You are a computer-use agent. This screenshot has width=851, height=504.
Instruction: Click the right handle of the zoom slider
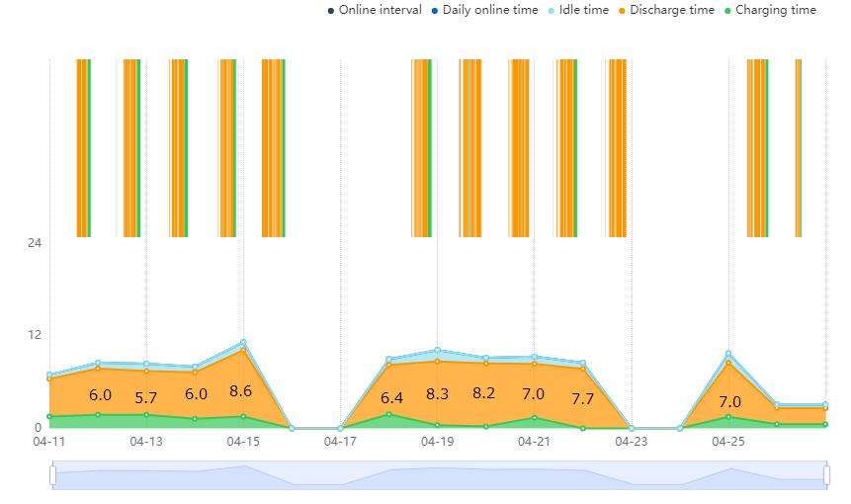[826, 474]
